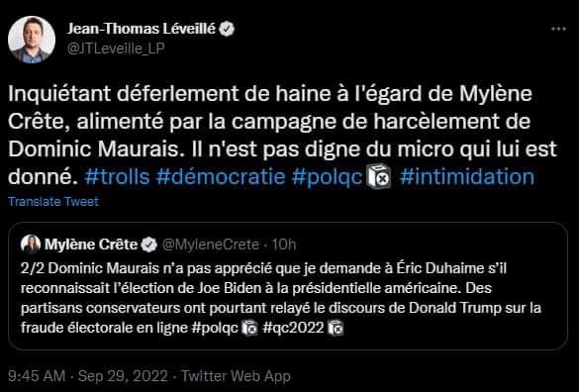Click the Twitter Web App source label
Viewport: 579px width, 392px height.
(x=236, y=376)
